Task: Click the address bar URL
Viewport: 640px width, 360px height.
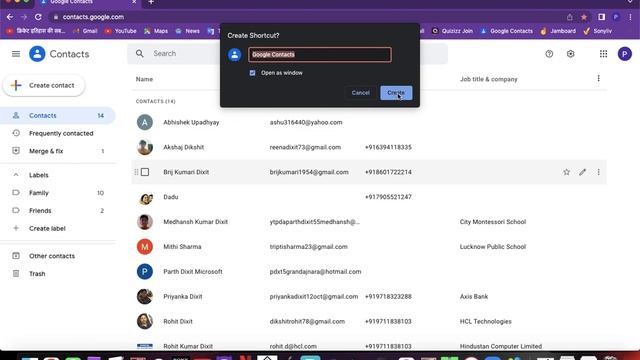Action: [x=93, y=17]
